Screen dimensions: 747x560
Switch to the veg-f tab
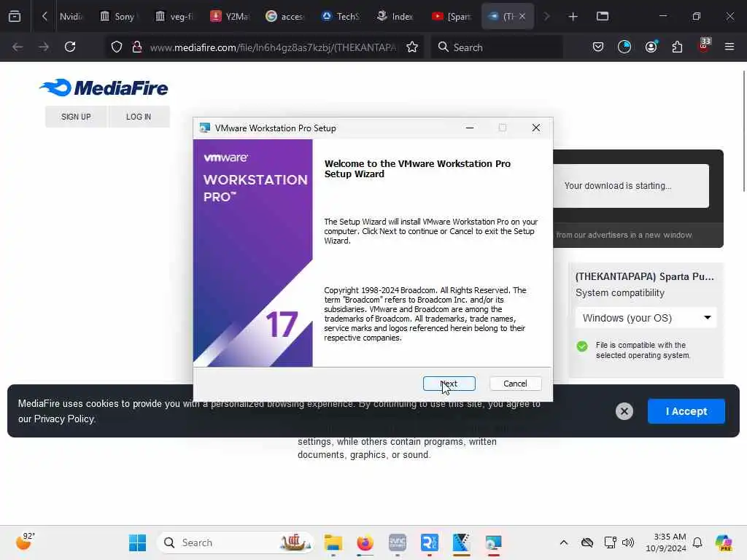point(174,16)
